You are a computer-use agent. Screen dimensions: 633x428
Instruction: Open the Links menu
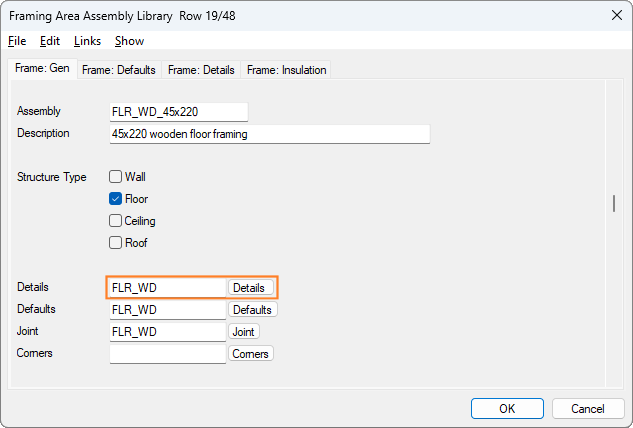87,41
